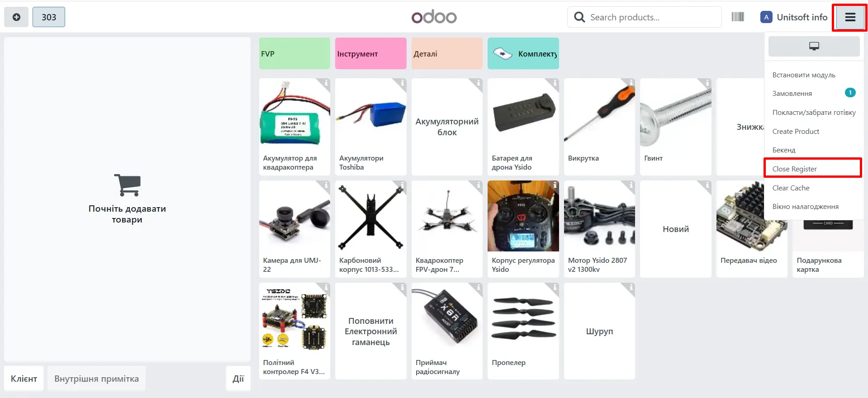Click the customer display monitor icon

(x=814, y=46)
